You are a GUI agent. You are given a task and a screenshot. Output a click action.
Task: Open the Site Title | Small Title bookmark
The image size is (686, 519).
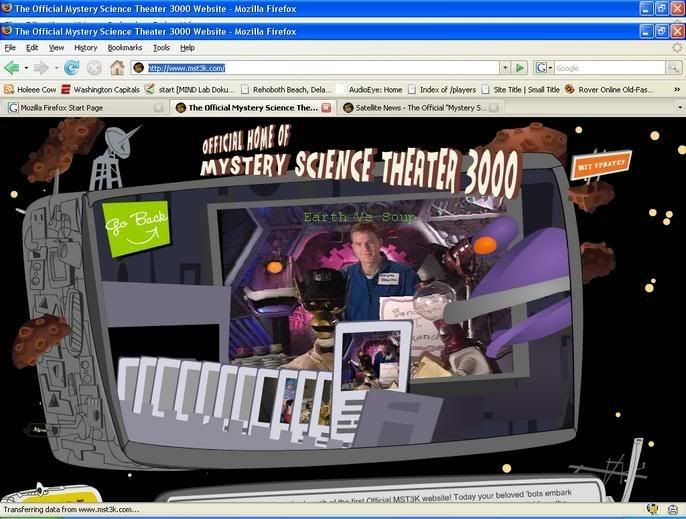(x=521, y=89)
